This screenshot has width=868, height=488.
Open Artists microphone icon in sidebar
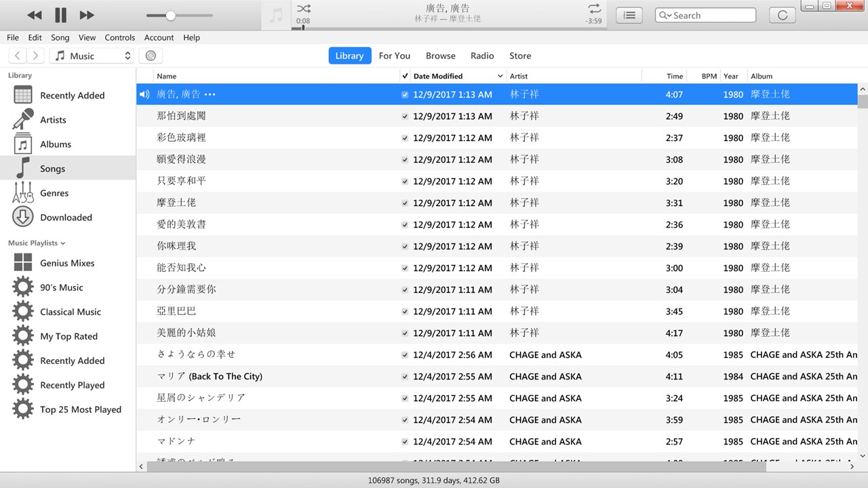click(x=23, y=119)
